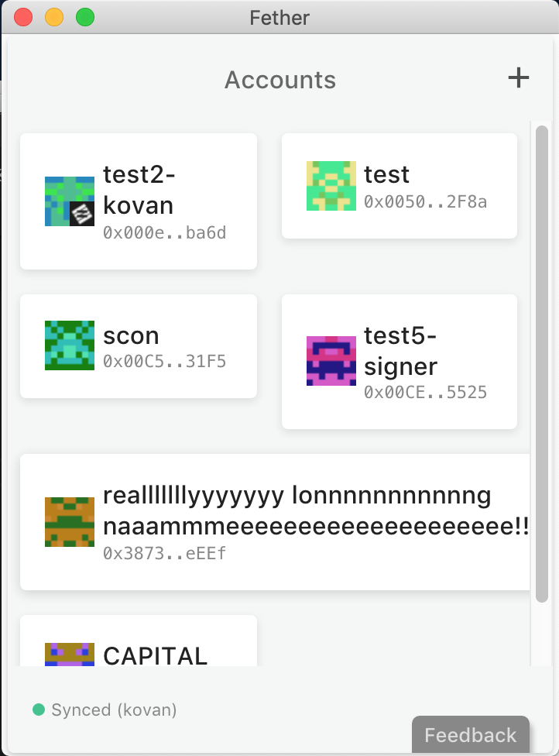Click the scon account identicon

70,345
